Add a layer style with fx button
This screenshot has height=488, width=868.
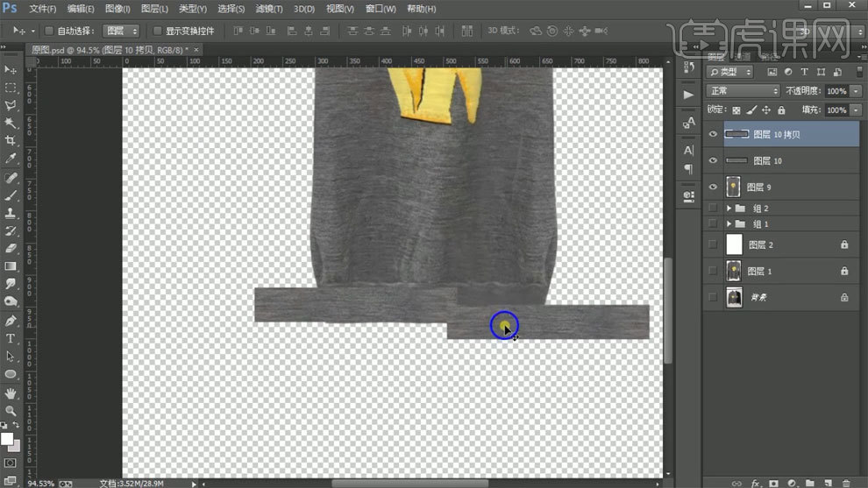pos(755,483)
